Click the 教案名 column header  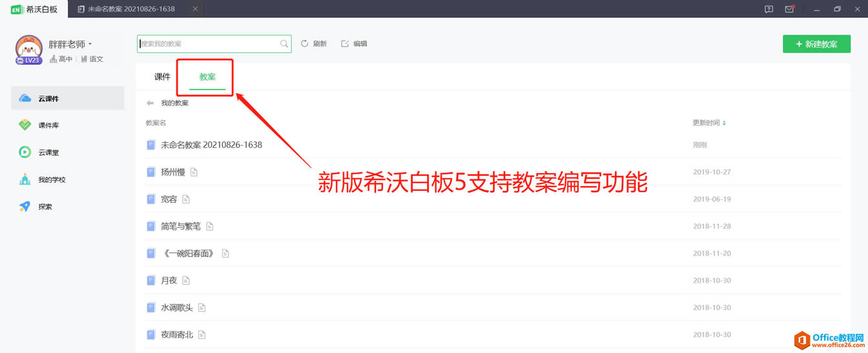(x=156, y=123)
